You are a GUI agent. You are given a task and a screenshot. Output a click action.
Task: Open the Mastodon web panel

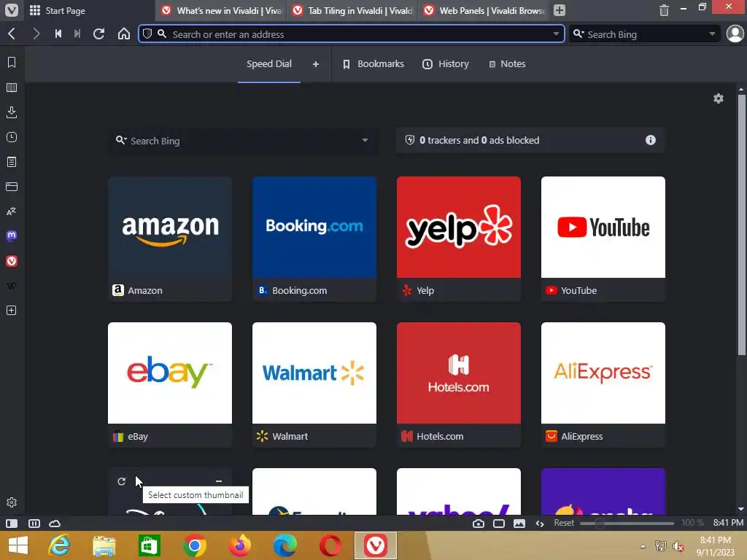coord(12,236)
